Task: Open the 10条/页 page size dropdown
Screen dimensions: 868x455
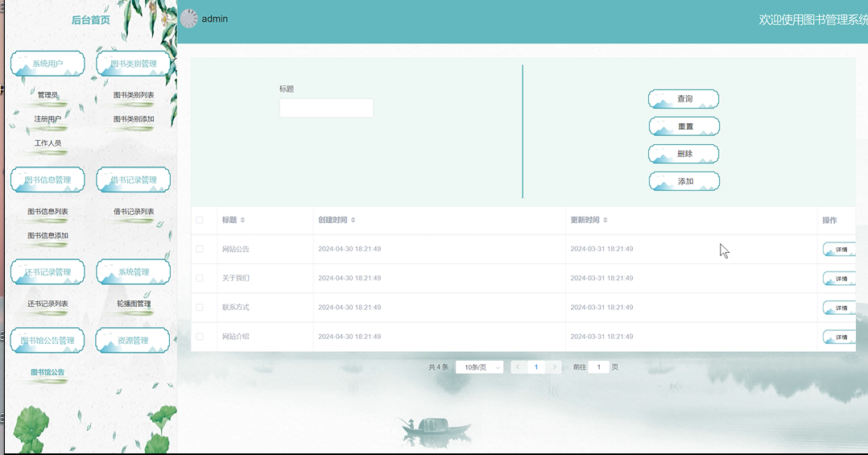Action: [479, 367]
